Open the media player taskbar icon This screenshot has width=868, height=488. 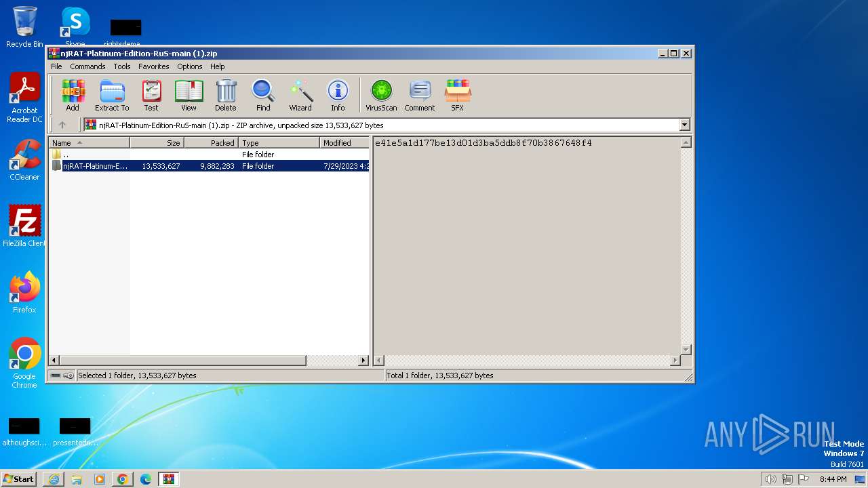click(100, 479)
